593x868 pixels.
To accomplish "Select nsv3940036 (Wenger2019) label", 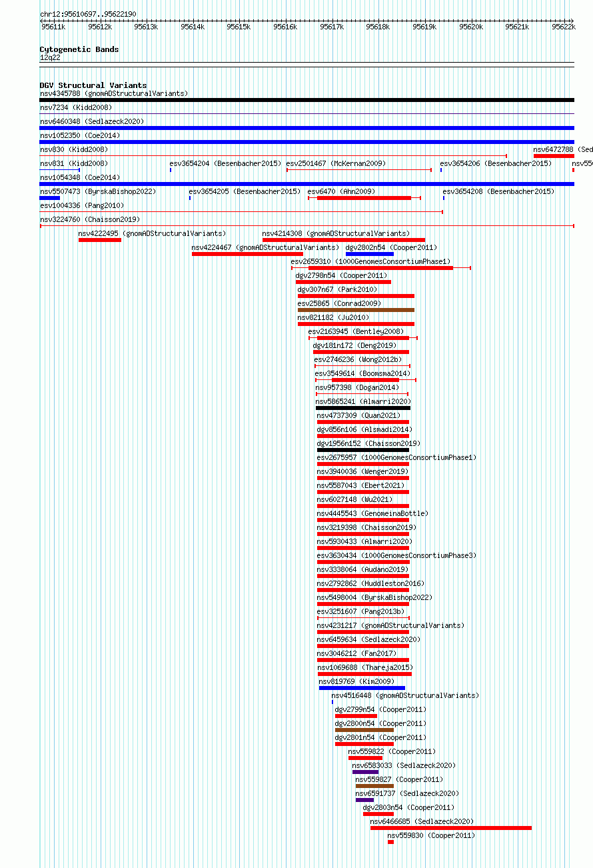I will pos(363,471).
